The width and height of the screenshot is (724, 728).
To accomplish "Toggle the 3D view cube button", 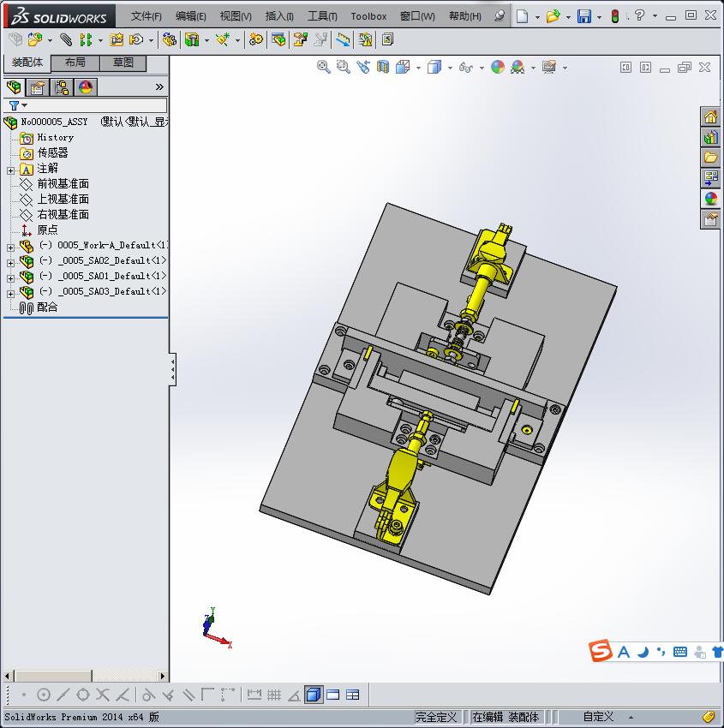I will pos(314,695).
